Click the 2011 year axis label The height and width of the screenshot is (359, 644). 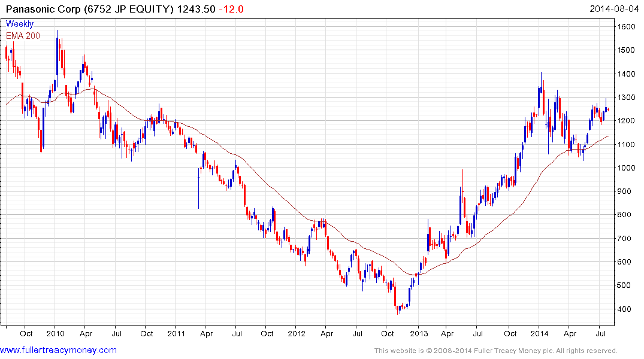(x=176, y=333)
